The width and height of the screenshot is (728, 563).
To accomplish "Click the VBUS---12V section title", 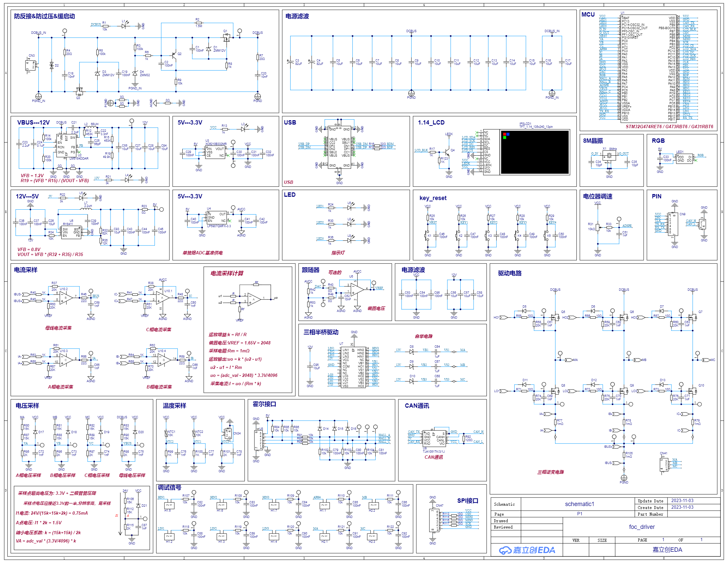I will coord(33,123).
